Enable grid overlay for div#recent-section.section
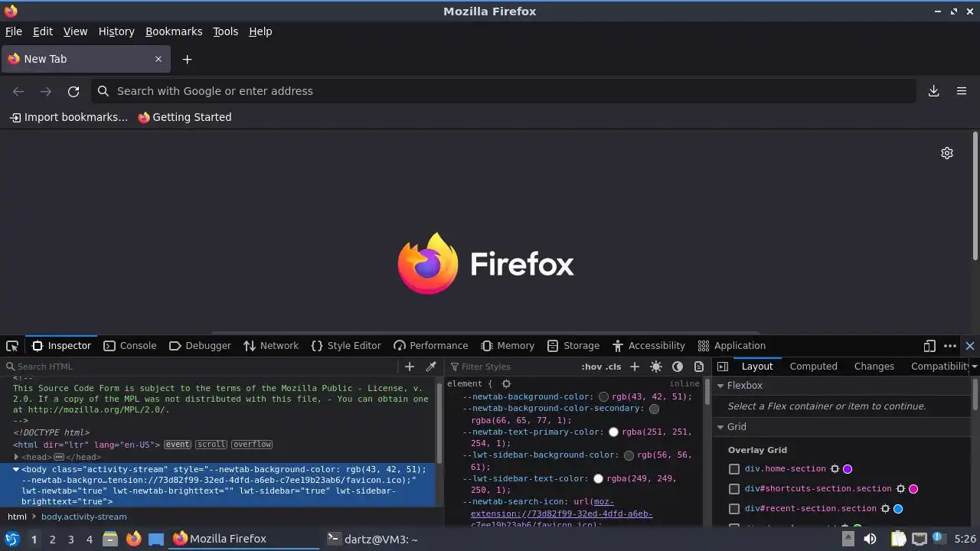 click(734, 509)
